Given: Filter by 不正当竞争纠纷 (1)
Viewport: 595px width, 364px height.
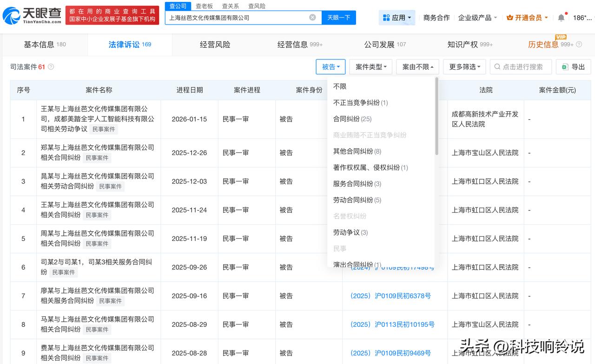Looking at the screenshot, I should (x=360, y=103).
